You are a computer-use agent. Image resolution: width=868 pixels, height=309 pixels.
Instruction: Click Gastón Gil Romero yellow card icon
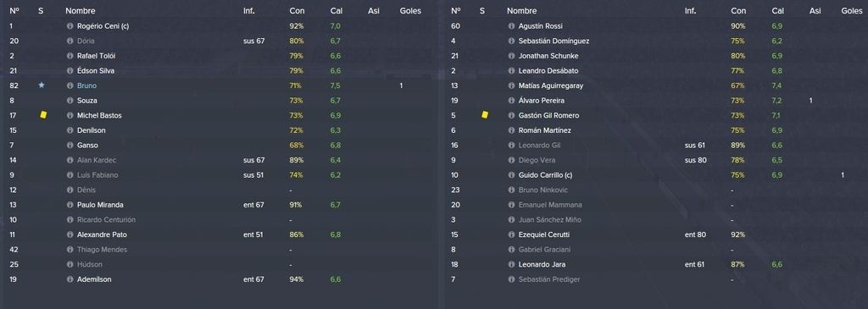coord(485,115)
